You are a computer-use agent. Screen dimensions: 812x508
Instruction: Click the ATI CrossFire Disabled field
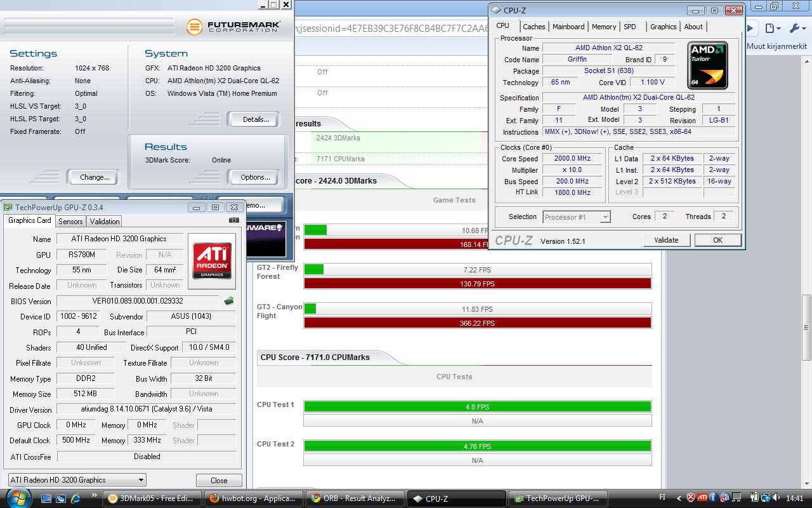point(147,457)
